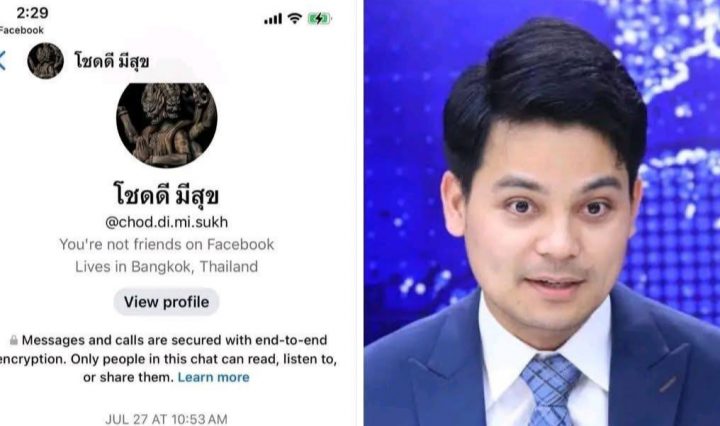Select the large bold name under profile photo
This screenshot has width=720, height=426.
pos(166,195)
